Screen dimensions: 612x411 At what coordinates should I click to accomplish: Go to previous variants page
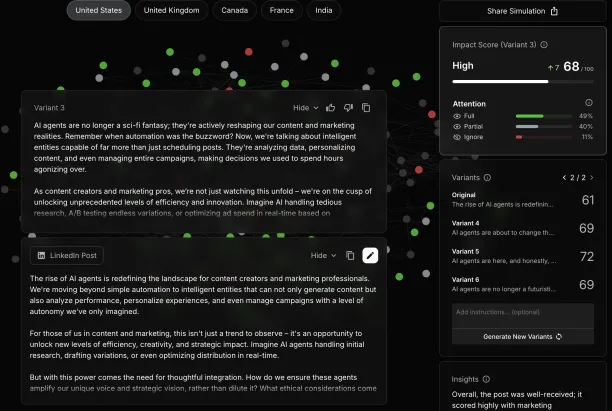coord(564,178)
